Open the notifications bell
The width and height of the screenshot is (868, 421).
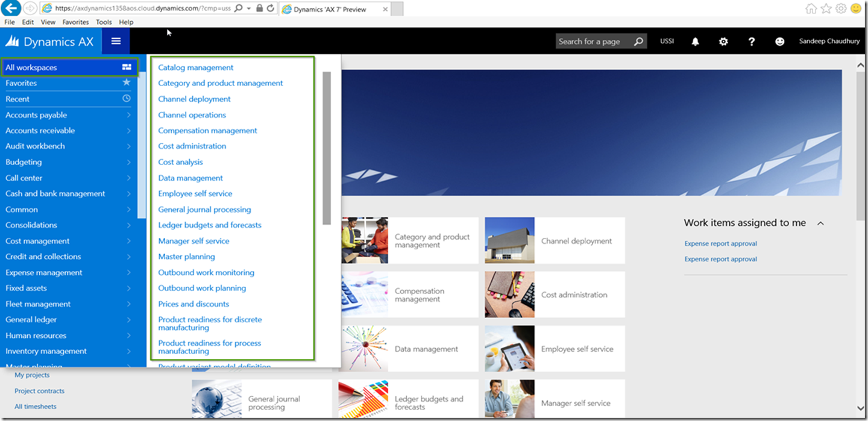pos(695,42)
